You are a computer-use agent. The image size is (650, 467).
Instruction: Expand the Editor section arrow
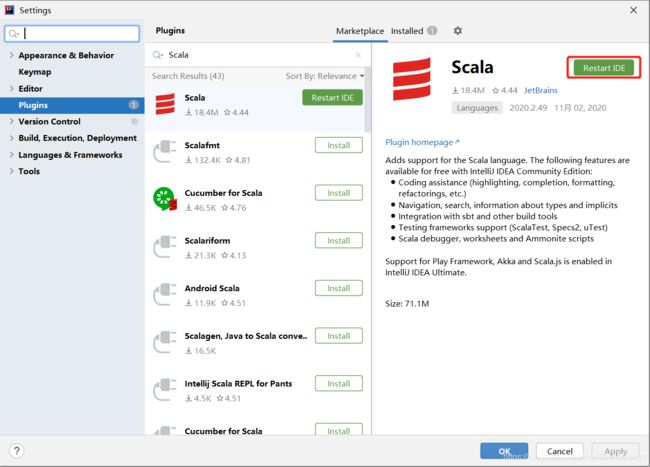tap(11, 88)
